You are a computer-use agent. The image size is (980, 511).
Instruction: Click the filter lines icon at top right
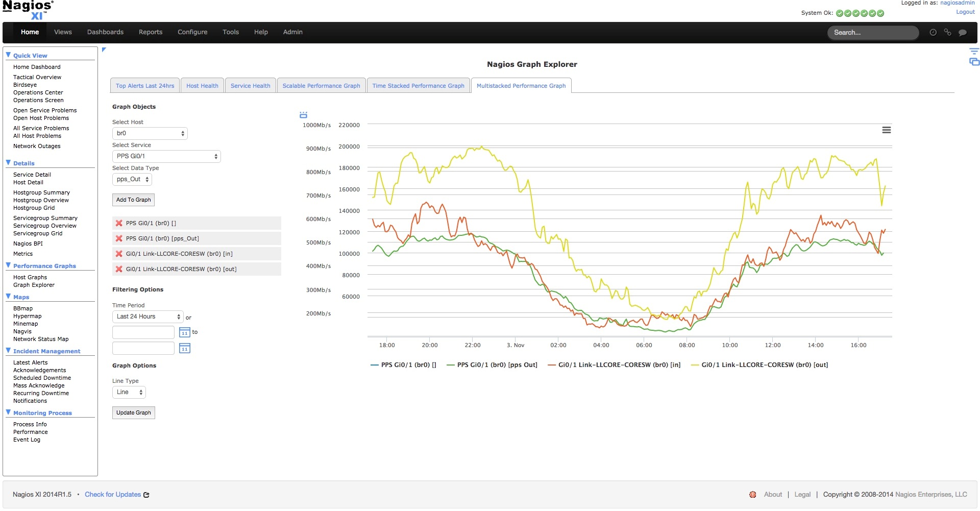coord(974,51)
